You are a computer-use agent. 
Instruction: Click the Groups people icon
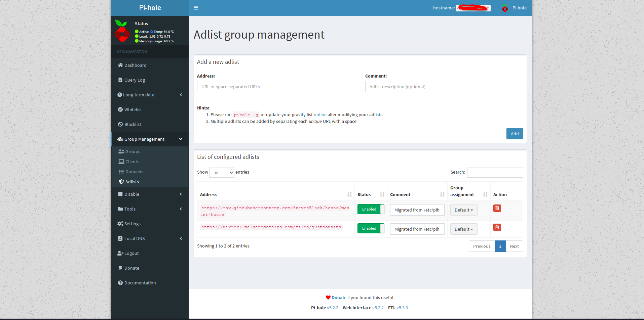click(121, 151)
